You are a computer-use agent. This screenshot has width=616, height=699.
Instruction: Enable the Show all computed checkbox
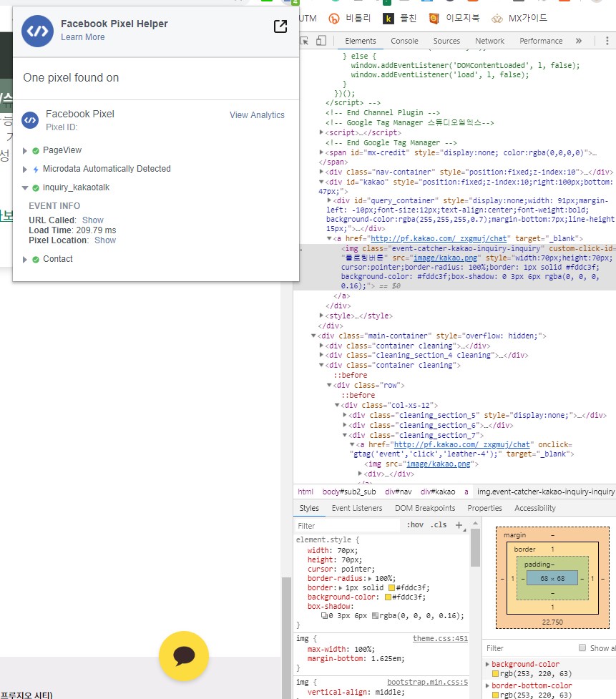[x=582, y=647]
